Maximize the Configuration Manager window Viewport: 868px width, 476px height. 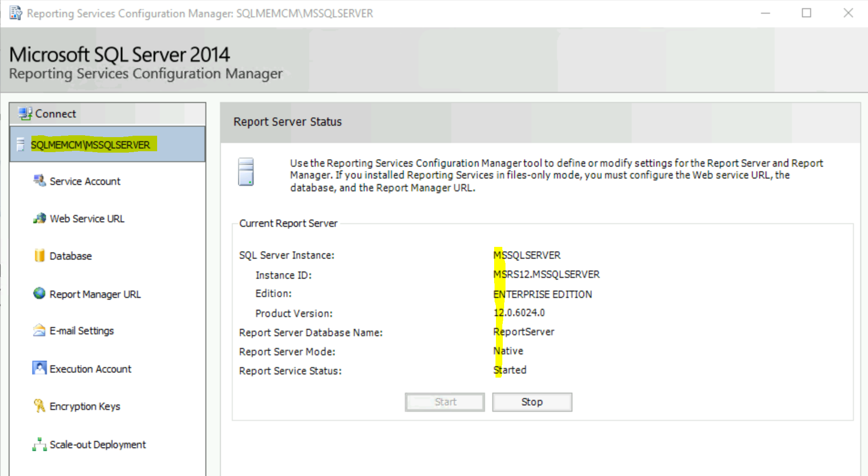[x=807, y=13]
